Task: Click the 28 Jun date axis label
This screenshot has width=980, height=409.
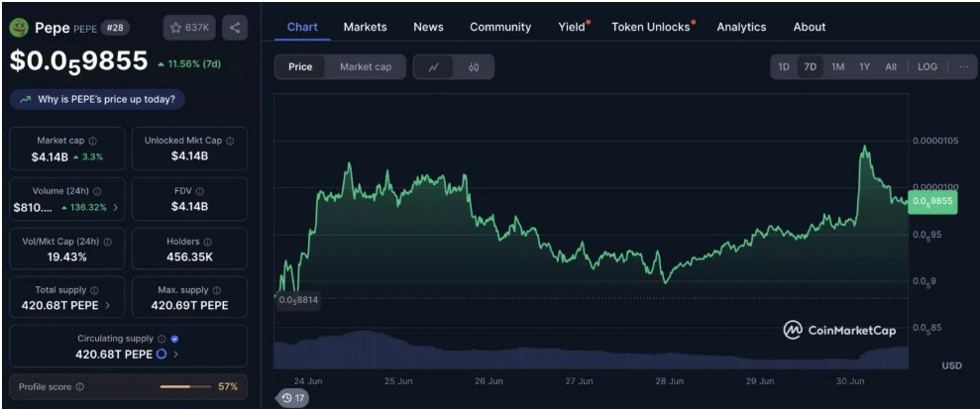Action: (669, 381)
